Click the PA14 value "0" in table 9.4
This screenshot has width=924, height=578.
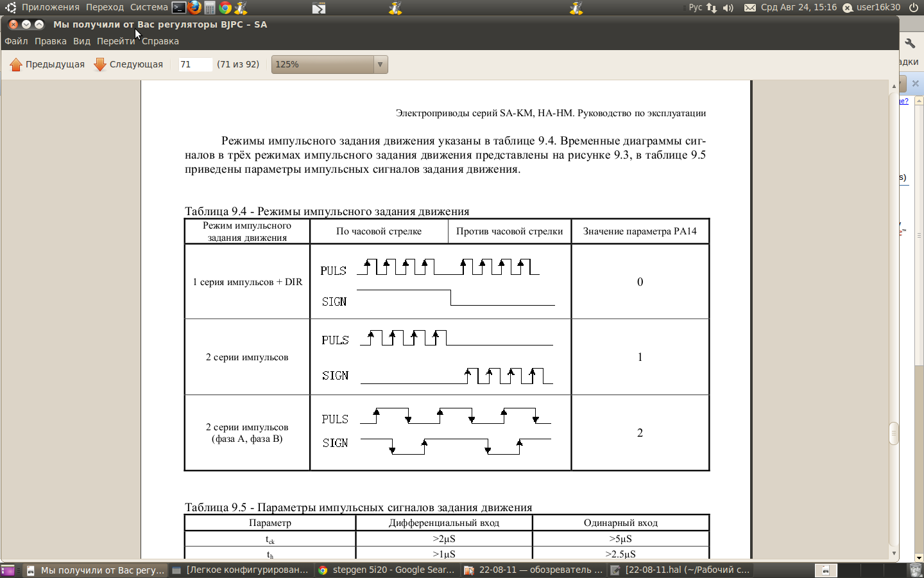tap(640, 282)
